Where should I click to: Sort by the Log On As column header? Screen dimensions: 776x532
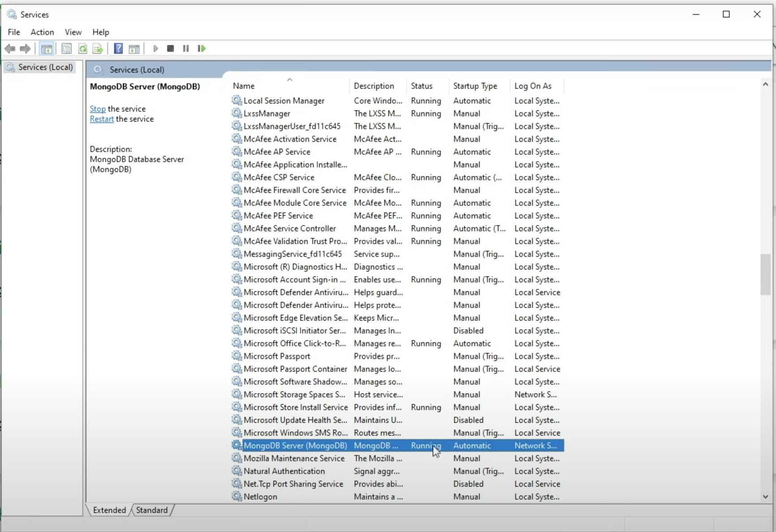click(537, 86)
